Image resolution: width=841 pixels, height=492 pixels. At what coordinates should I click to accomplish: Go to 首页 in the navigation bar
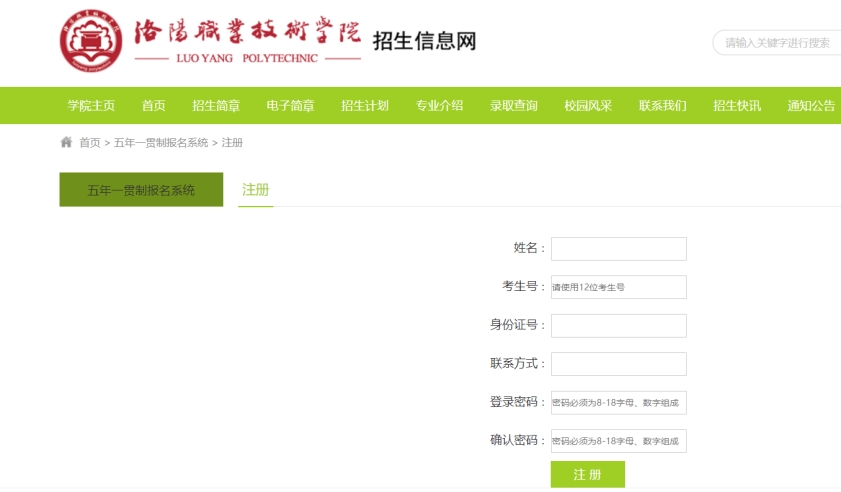coord(153,106)
